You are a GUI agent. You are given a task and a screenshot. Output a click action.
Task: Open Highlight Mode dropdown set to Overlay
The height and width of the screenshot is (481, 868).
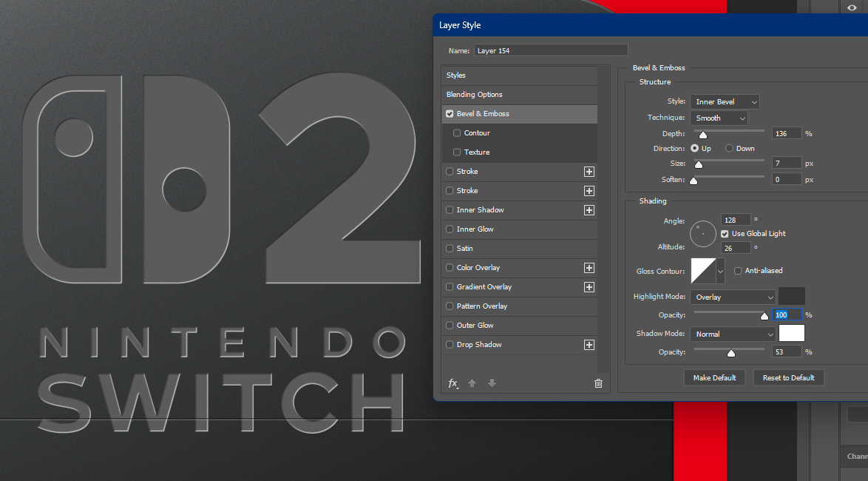click(733, 297)
